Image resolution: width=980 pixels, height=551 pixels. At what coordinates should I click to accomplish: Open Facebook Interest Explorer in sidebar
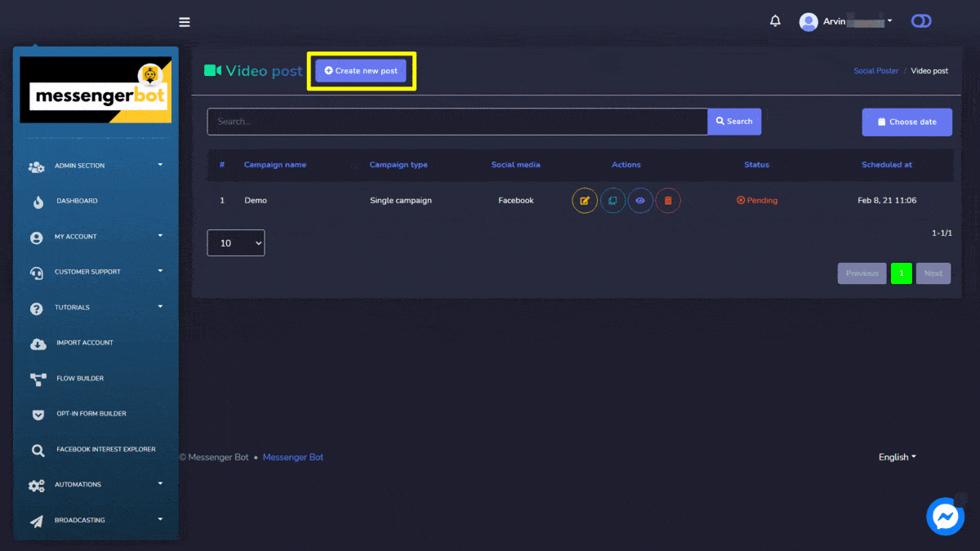tap(106, 450)
